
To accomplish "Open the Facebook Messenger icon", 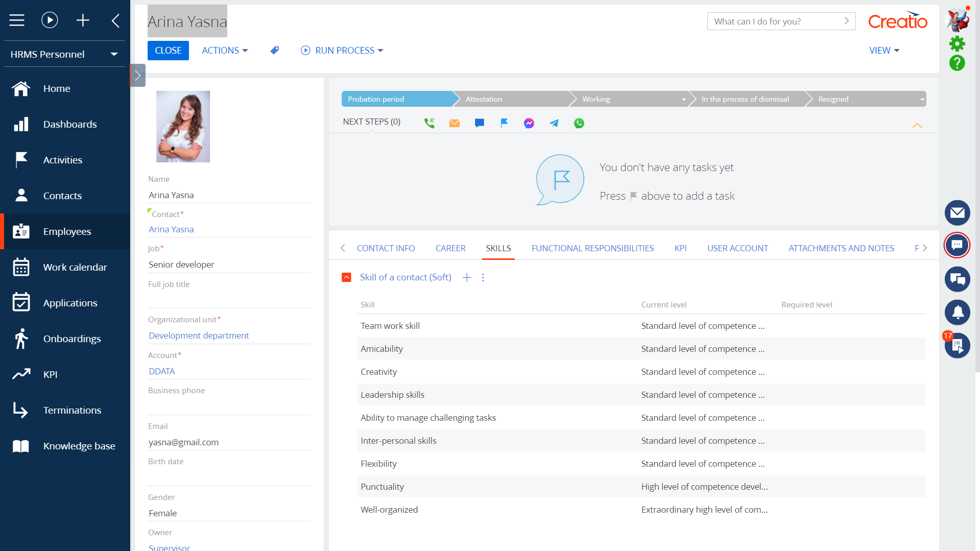I will 529,123.
